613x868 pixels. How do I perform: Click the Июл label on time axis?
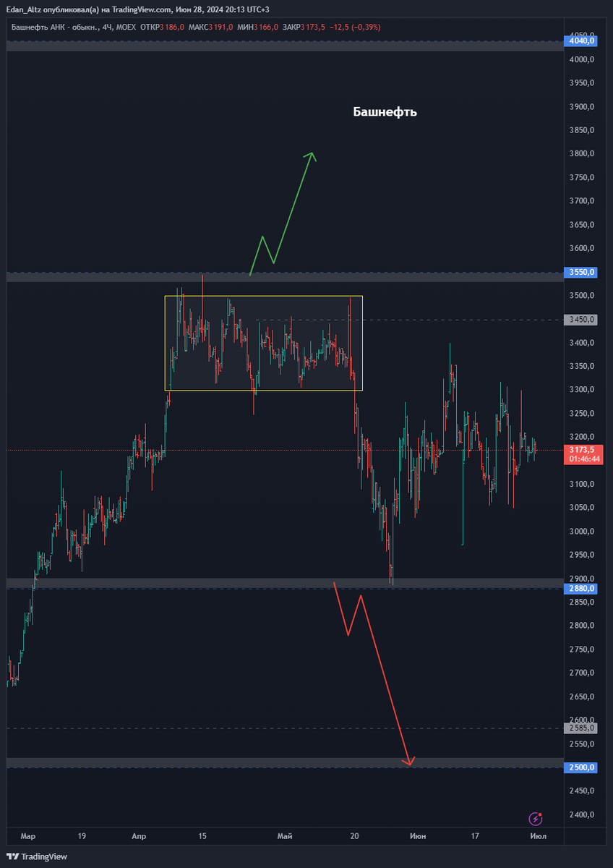point(537,836)
